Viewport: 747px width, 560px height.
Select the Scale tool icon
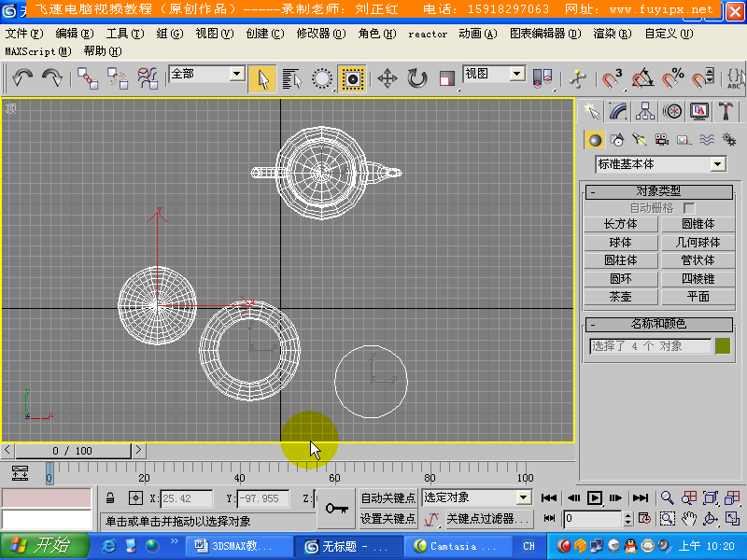click(447, 78)
